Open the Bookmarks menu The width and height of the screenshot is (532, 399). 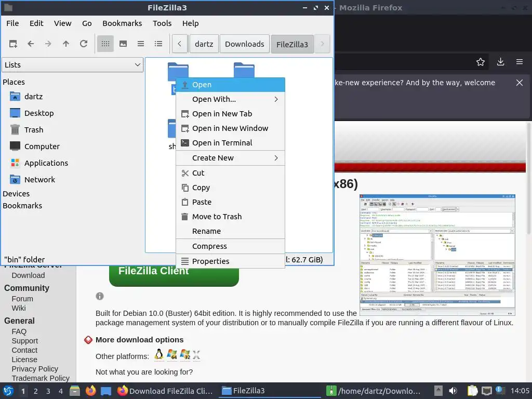click(122, 23)
